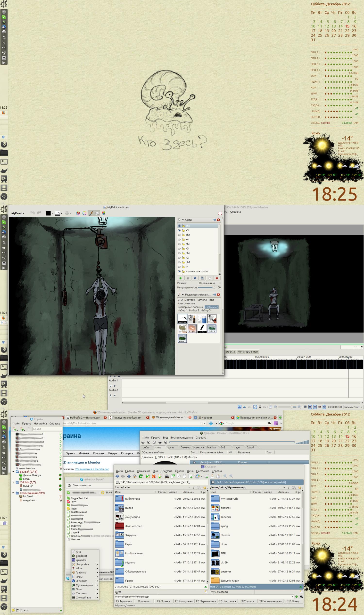Viewport: 364px width, 615px height.
Task: Jump to previous track in DeaDBeeF
Action: (160, 442)
